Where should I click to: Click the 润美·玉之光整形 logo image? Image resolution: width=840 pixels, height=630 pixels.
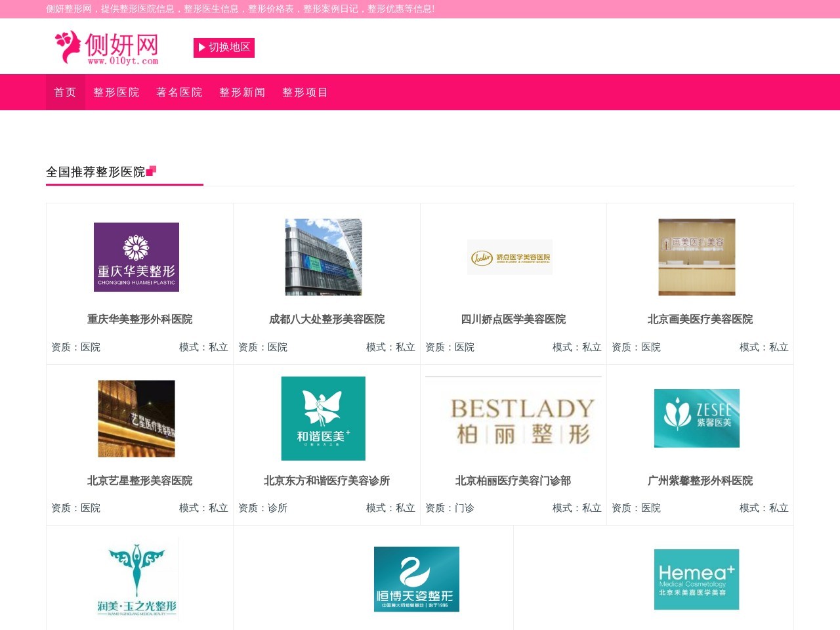(136, 579)
